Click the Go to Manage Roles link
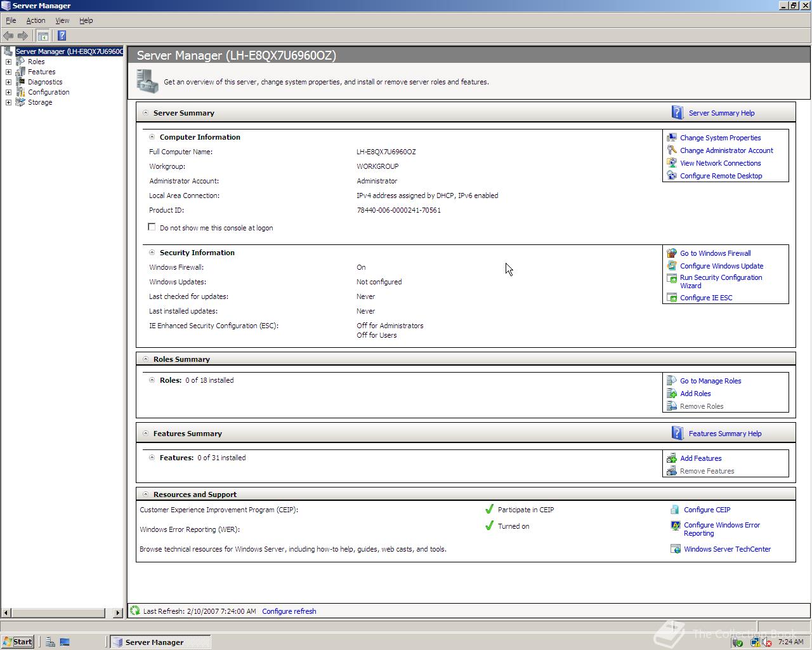The width and height of the screenshot is (812, 650). (x=710, y=381)
